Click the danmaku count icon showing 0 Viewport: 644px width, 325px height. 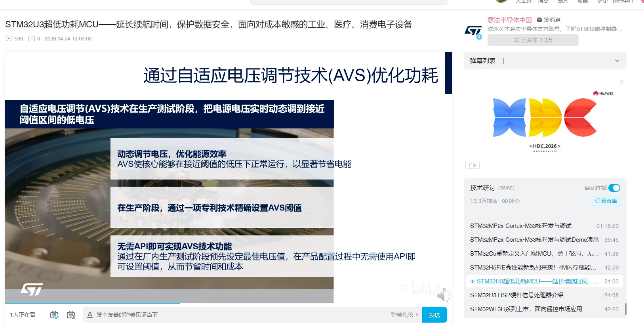pyautogui.click(x=32, y=38)
